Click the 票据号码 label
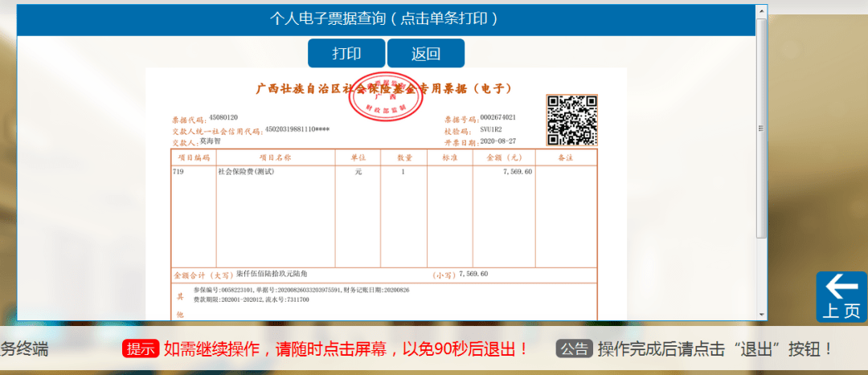 pos(461,118)
